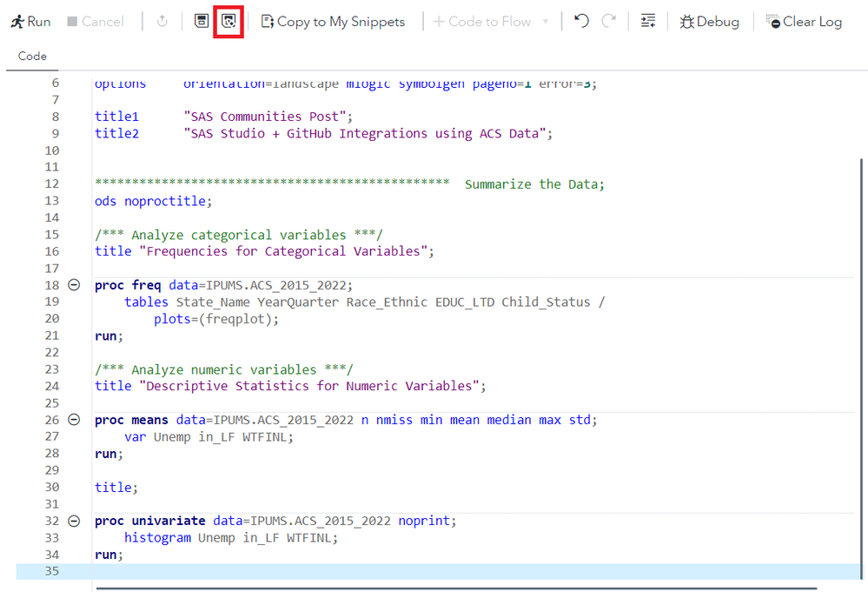The width and height of the screenshot is (868, 592).
Task: Redo the last edit
Action: click(x=608, y=21)
